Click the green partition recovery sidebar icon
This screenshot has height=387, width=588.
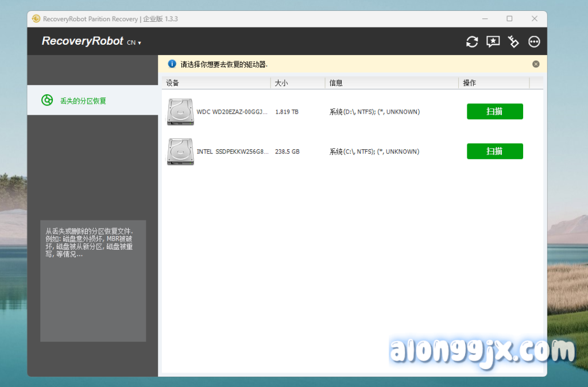pos(47,100)
